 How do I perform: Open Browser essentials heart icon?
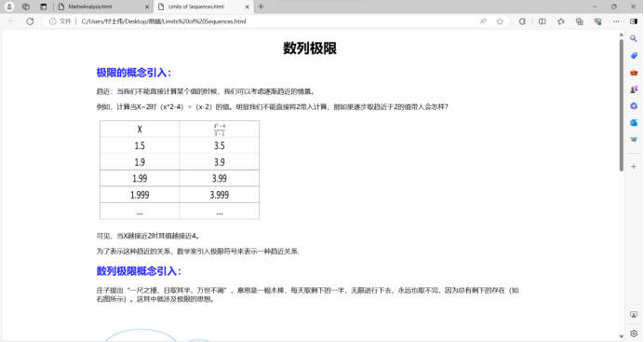[598, 21]
